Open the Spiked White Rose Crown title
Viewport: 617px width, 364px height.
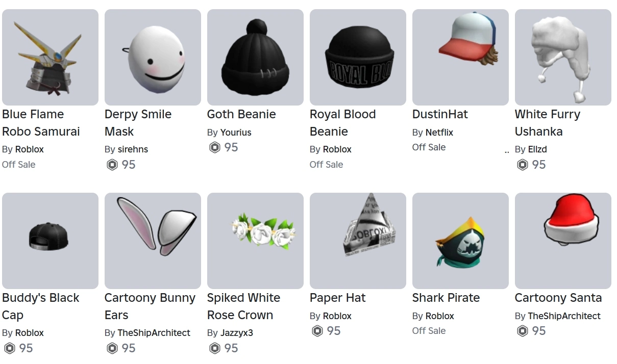click(x=243, y=306)
